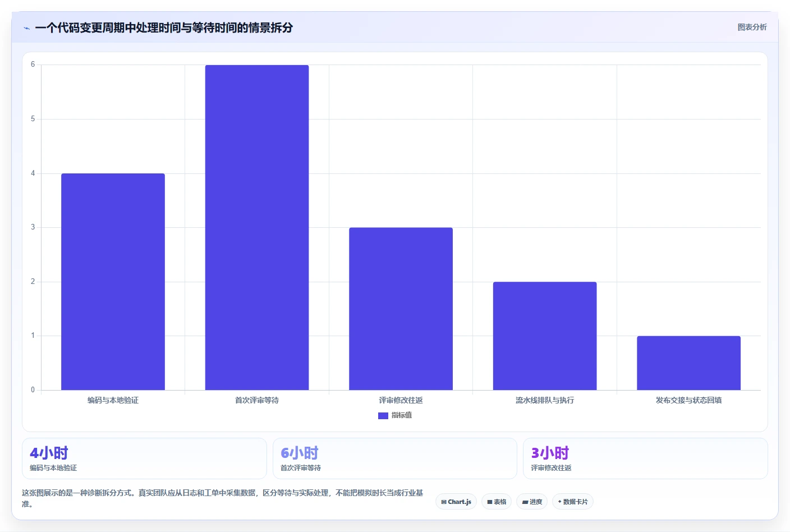Toggle the 指标值 legend color swatch
Image resolution: width=790 pixels, height=532 pixels.
coord(383,416)
